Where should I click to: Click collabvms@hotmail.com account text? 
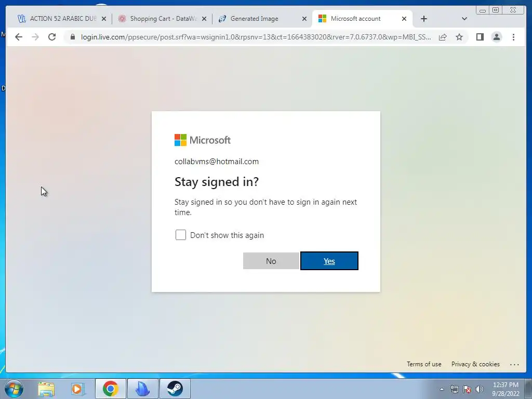(x=217, y=162)
